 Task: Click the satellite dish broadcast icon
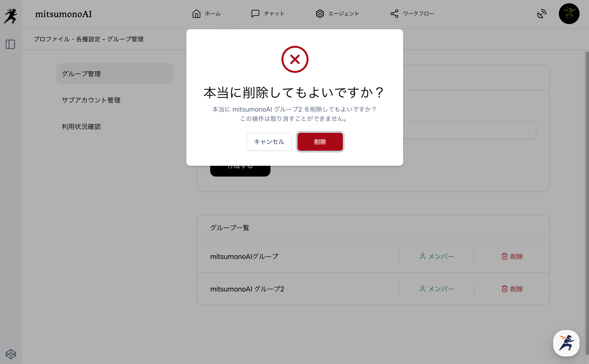[x=542, y=14]
